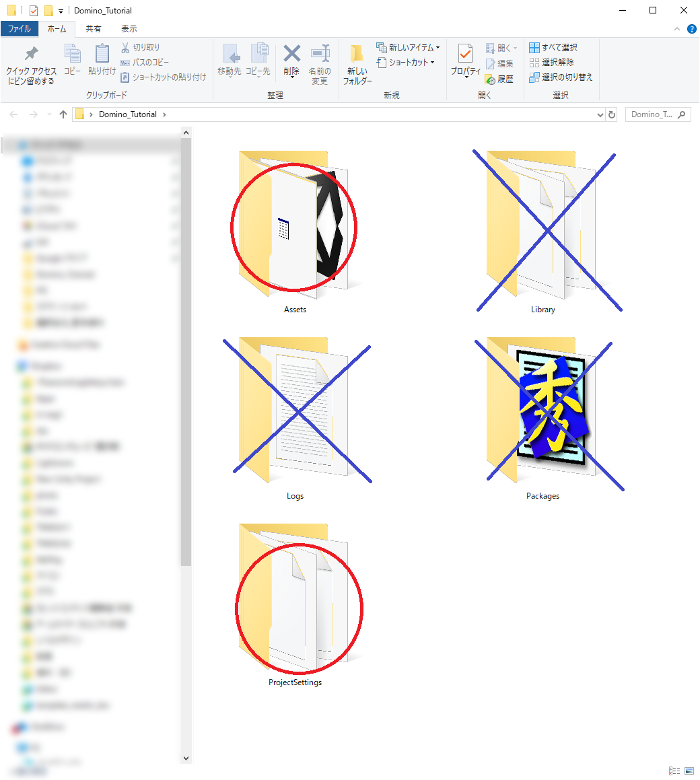Click the Forward navigation arrow
This screenshot has height=780, width=700.
[34, 114]
